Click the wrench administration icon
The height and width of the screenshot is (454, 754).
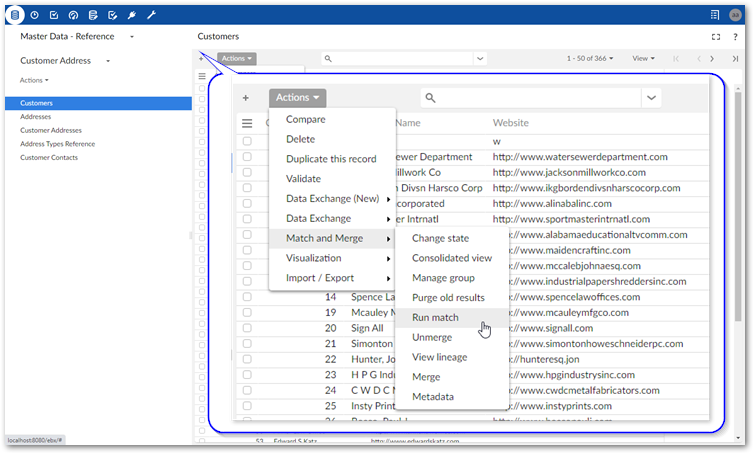[151, 15]
